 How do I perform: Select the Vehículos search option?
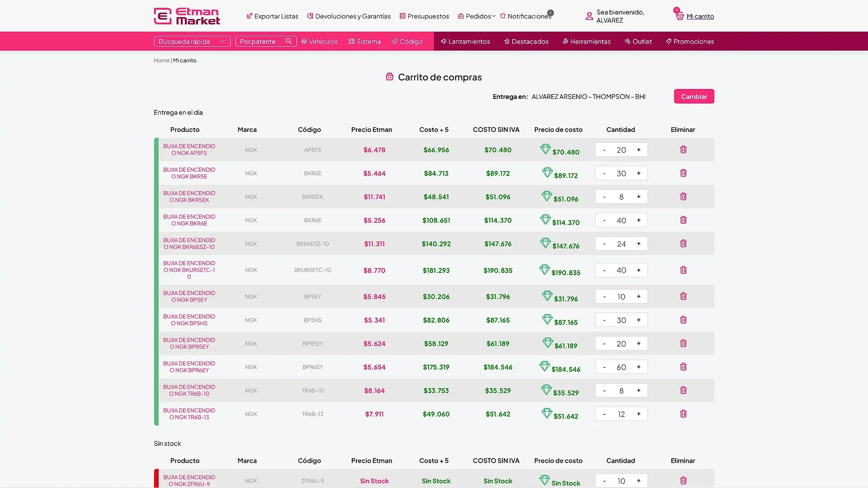point(319,42)
